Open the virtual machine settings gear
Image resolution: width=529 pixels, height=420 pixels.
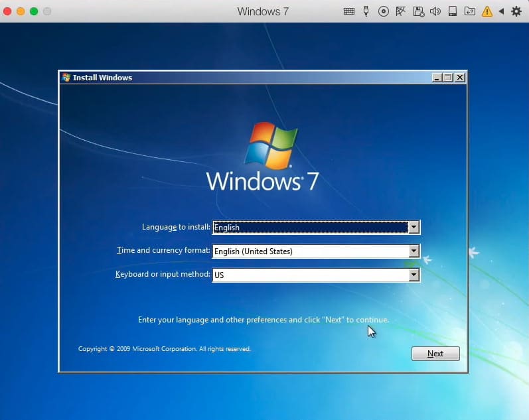[516, 11]
